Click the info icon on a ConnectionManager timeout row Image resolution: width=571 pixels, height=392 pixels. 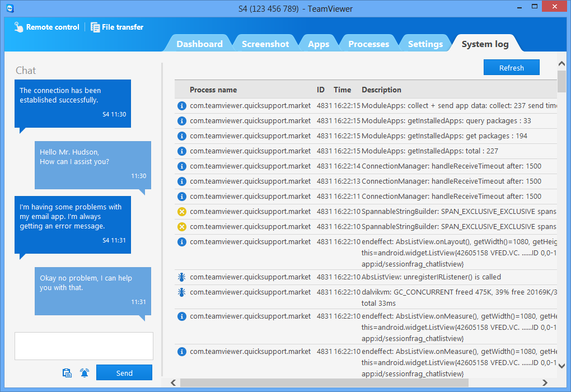tap(181, 166)
